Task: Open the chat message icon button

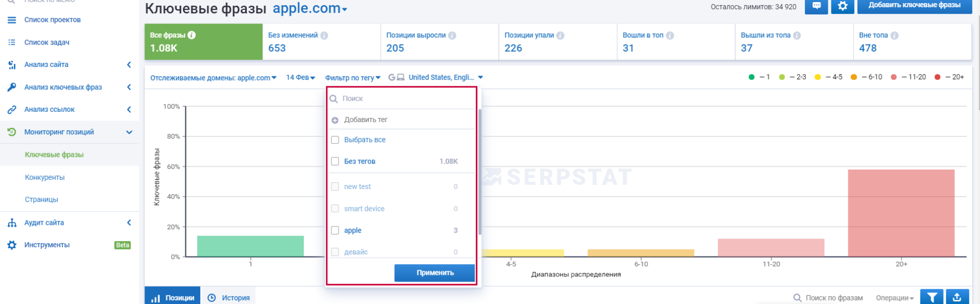Action: (816, 6)
